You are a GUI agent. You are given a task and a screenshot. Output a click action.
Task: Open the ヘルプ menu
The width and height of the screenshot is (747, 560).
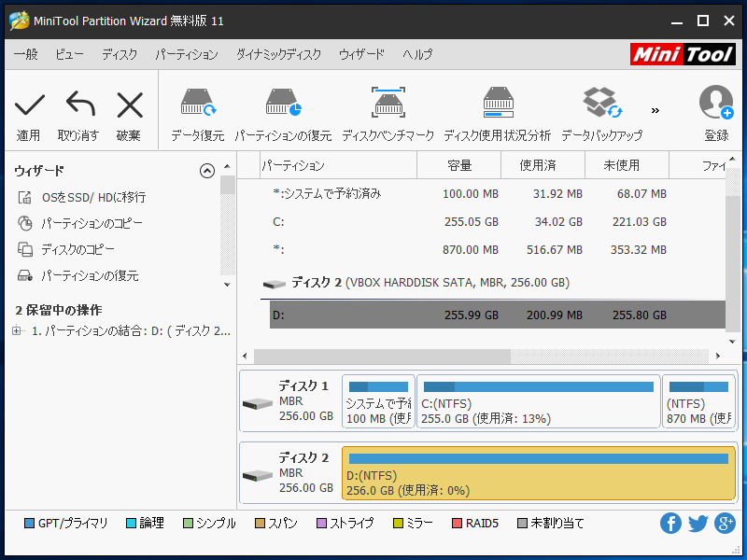click(416, 54)
